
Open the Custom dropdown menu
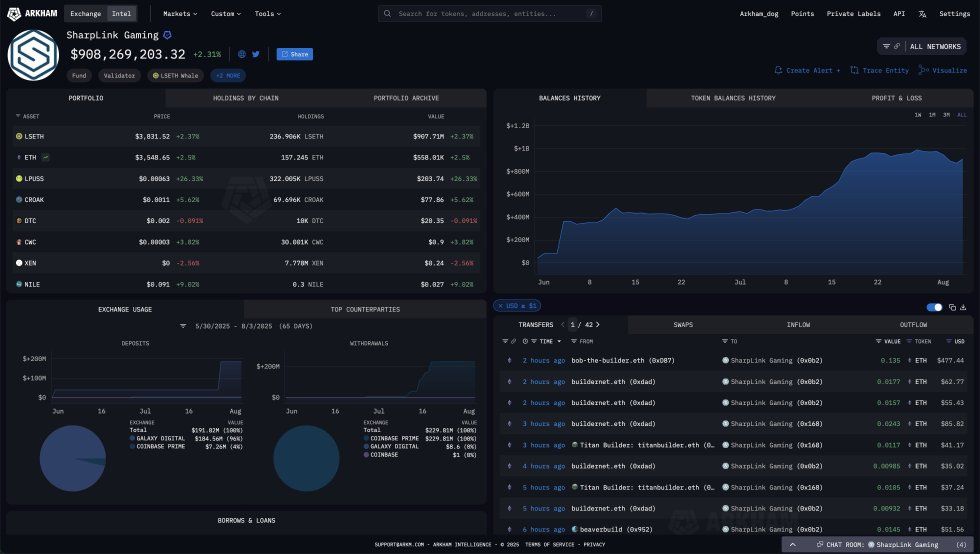(x=226, y=13)
